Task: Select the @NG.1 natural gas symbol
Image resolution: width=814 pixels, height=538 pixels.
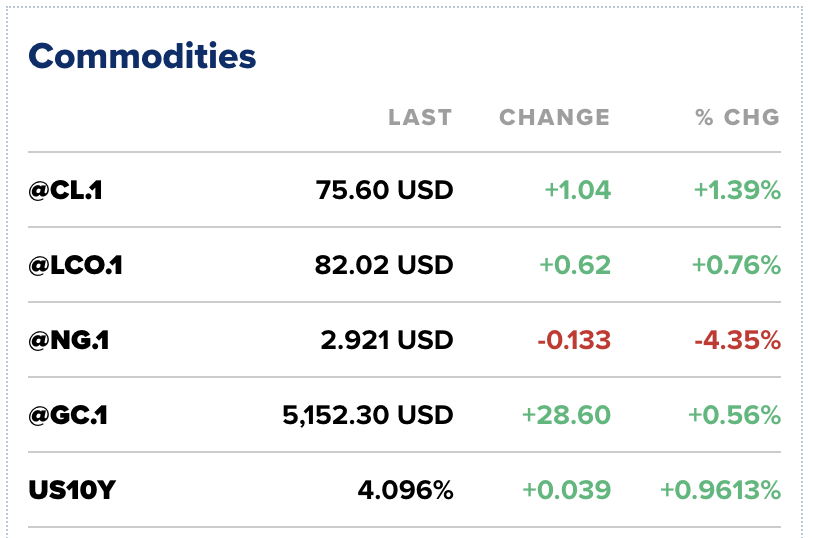Action: 69,340
